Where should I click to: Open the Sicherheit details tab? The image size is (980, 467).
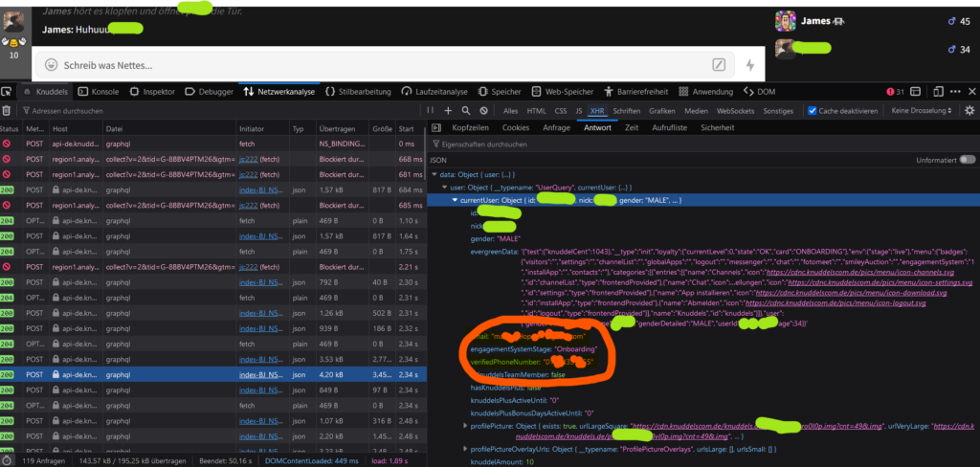[x=718, y=127]
